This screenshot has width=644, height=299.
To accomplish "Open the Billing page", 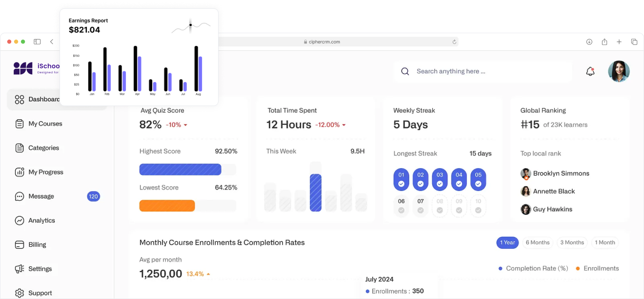I will [37, 245].
